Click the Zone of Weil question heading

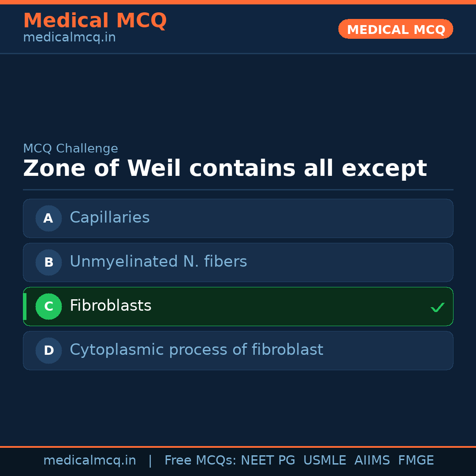pyautogui.click(x=225, y=169)
